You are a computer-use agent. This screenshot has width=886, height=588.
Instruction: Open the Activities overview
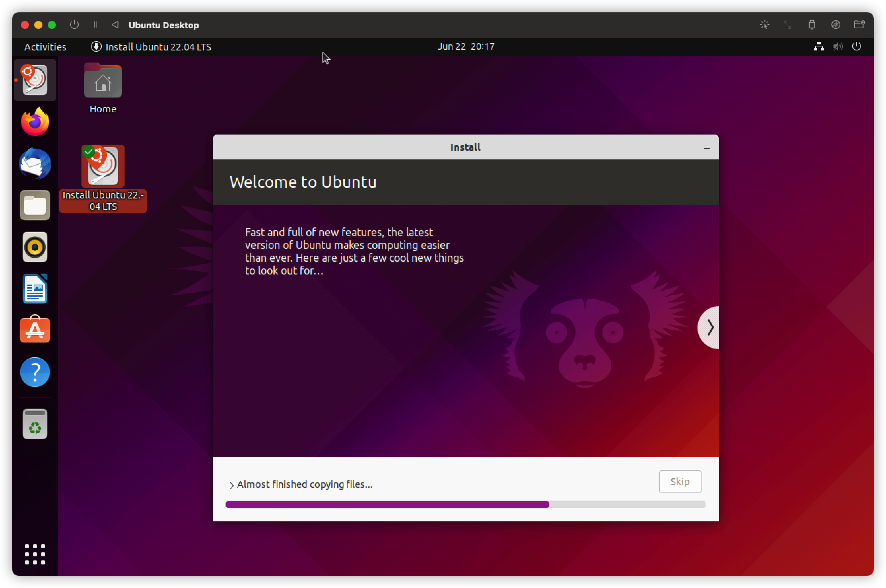(x=45, y=47)
